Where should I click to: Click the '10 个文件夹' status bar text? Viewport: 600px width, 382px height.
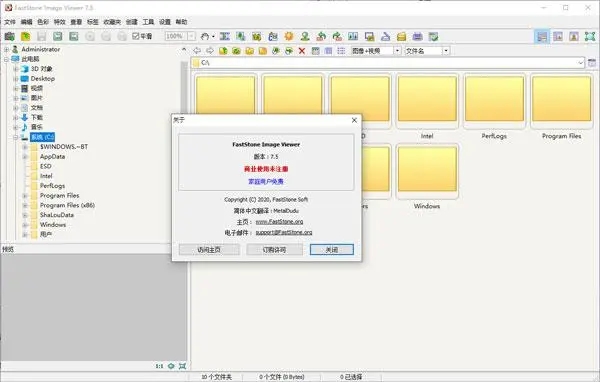pos(216,377)
